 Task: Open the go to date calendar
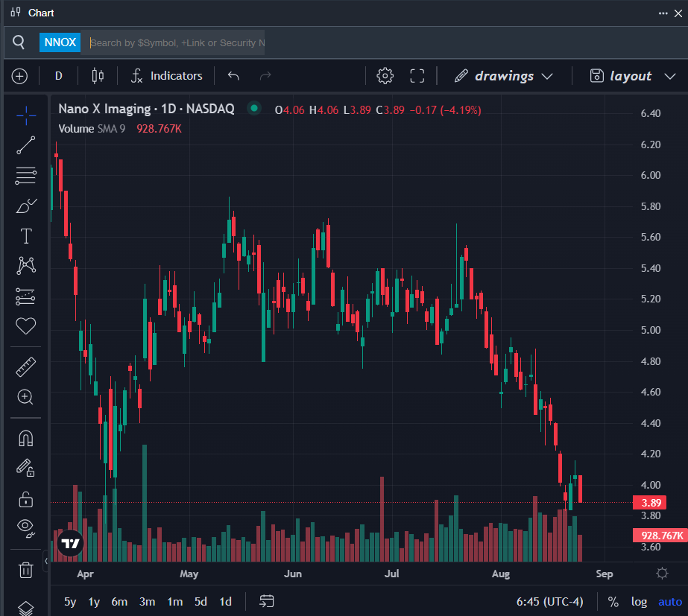tap(267, 601)
